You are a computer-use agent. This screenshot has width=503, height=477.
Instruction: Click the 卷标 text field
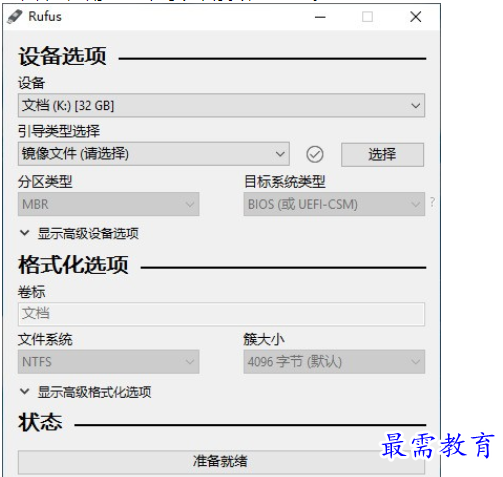pyautogui.click(x=221, y=314)
